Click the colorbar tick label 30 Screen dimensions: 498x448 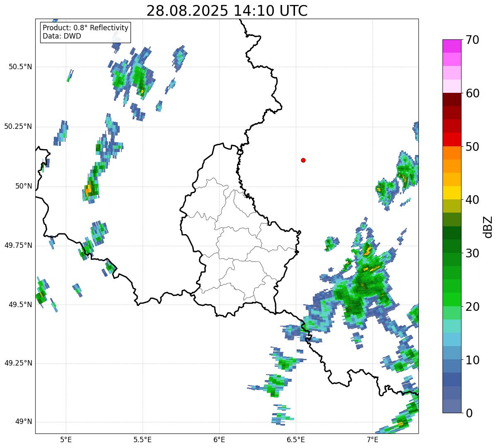pyautogui.click(x=473, y=253)
